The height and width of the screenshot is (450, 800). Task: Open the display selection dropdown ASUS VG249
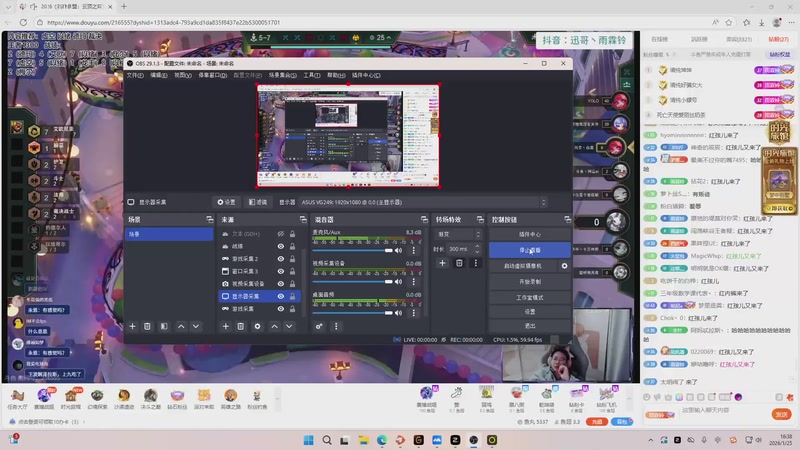pos(423,202)
